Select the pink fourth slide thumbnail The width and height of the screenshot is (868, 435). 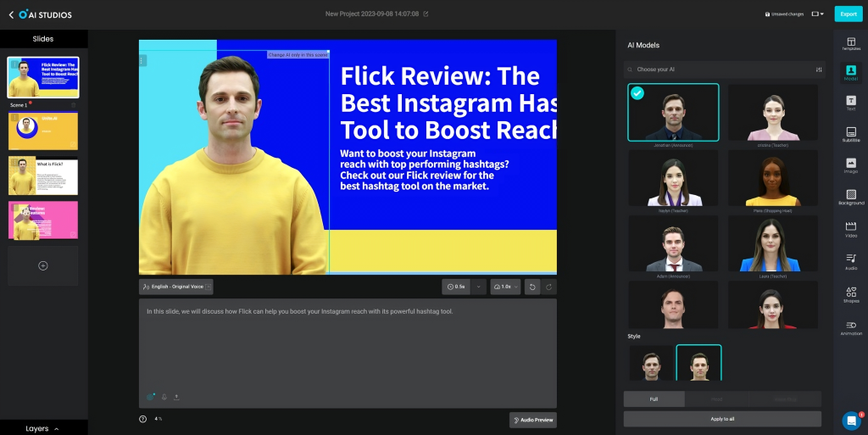(43, 220)
